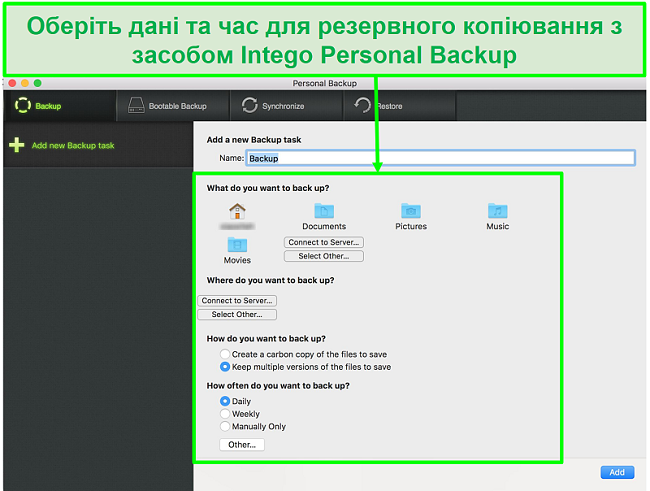650x491 pixels.
Task: Select the Home folder icon
Action: point(237,211)
